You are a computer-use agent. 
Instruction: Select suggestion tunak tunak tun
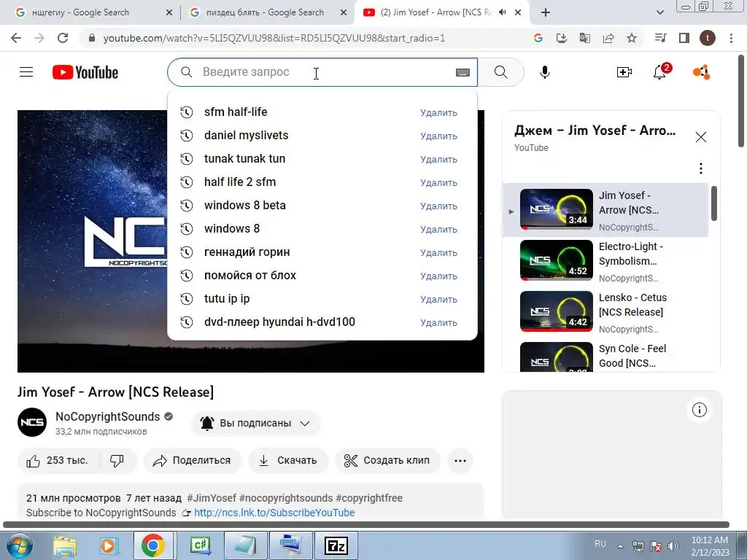(x=322, y=158)
